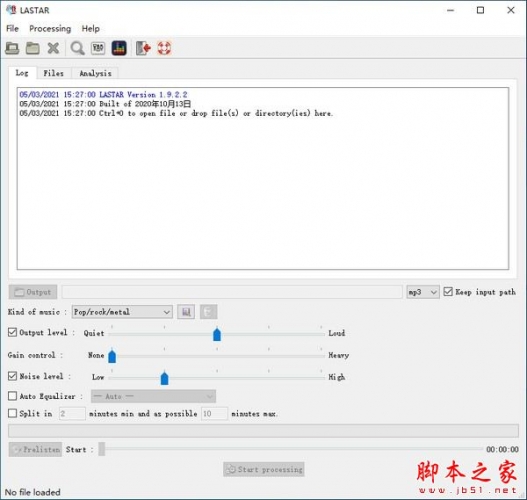Click the log line about Ctrl+O to open file
Screen dimensions: 527x500
coord(176,113)
